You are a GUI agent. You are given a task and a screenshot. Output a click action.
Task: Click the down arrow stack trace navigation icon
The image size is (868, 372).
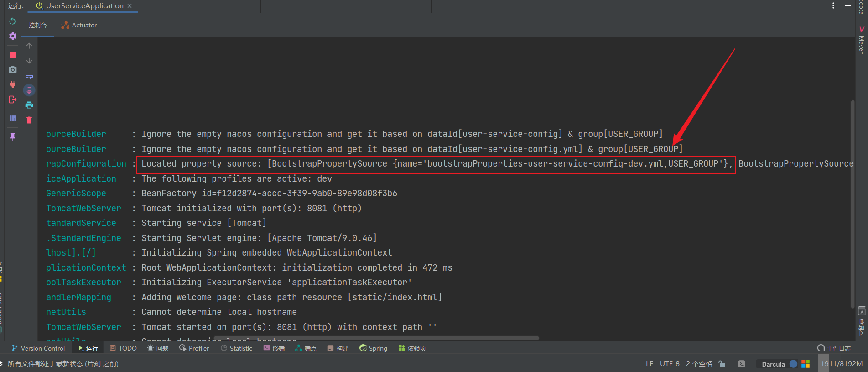[x=29, y=61]
